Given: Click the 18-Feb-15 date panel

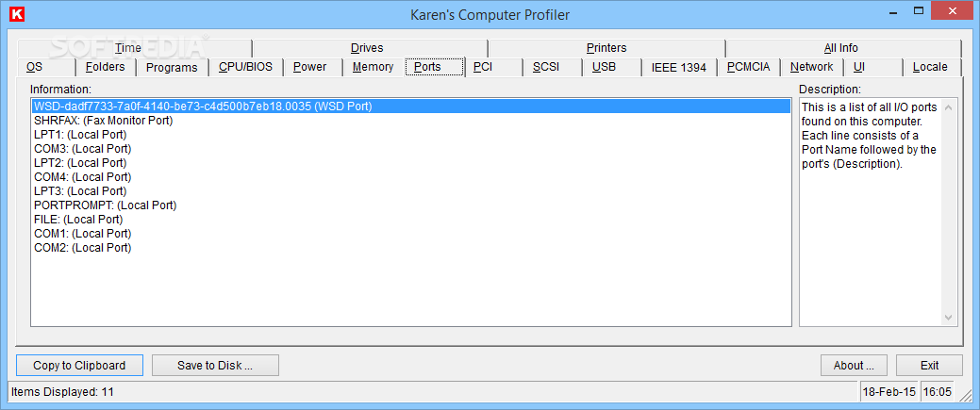Looking at the screenshot, I should tap(889, 392).
